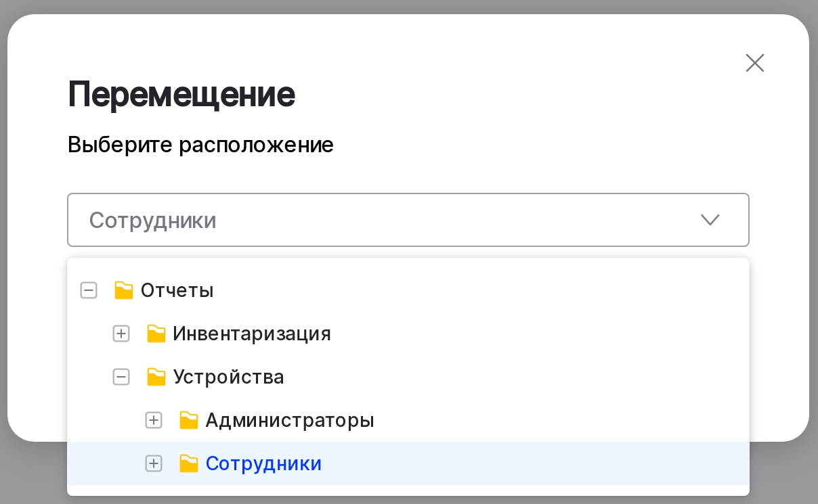Toggle the location dropdown chevron arrow
Screen dimensions: 818x504
(710, 220)
